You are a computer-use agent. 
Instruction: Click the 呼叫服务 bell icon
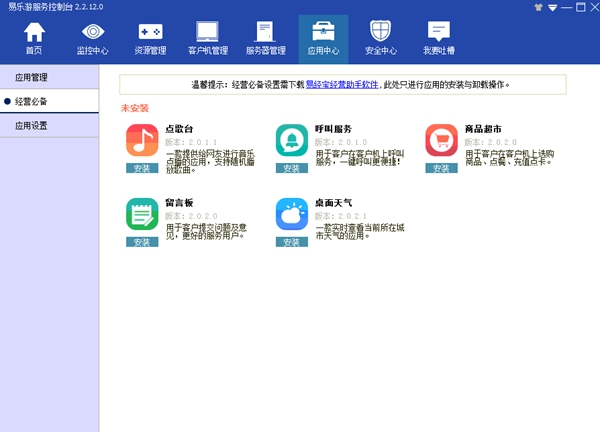pyautogui.click(x=291, y=141)
